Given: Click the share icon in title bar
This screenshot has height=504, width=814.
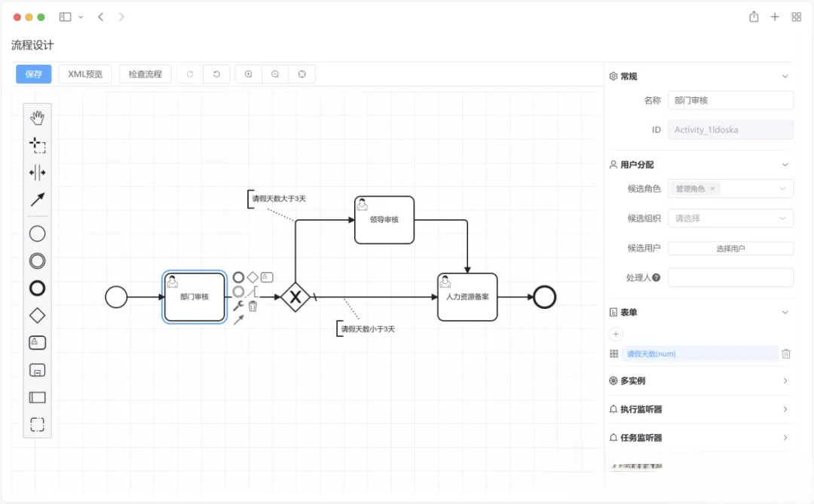Looking at the screenshot, I should tap(754, 17).
